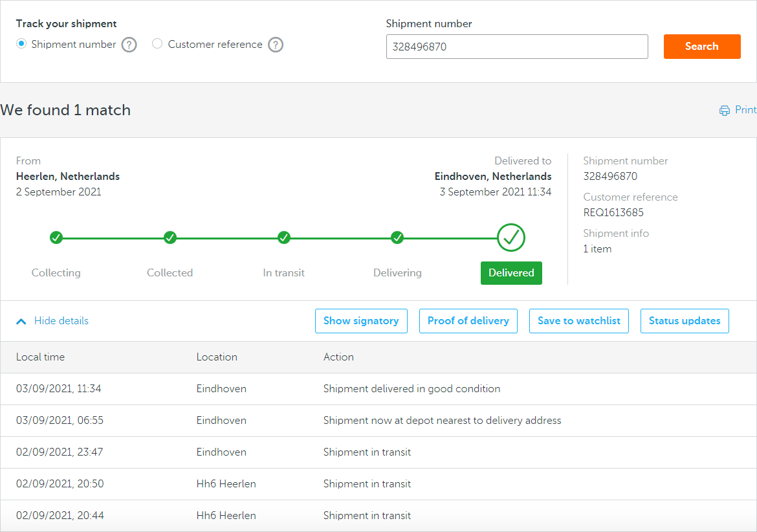Select the Shipment number radio button
The image size is (757, 532).
coord(21,44)
